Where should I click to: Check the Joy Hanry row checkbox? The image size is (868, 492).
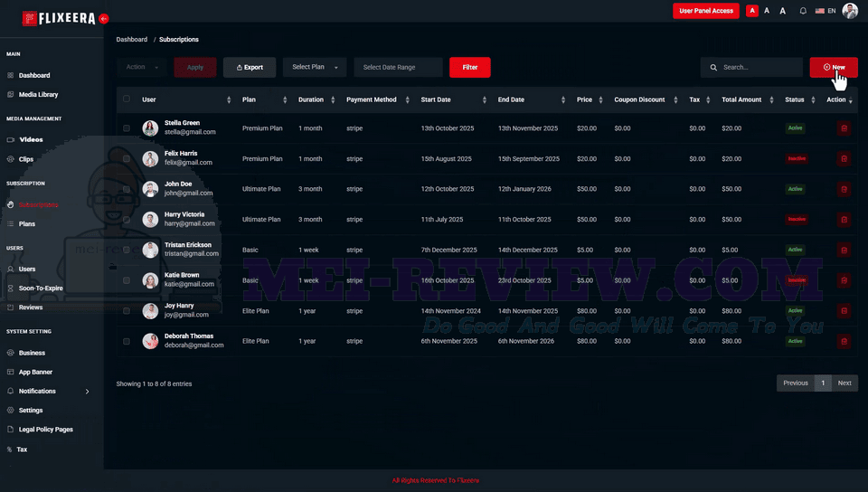[x=127, y=311]
